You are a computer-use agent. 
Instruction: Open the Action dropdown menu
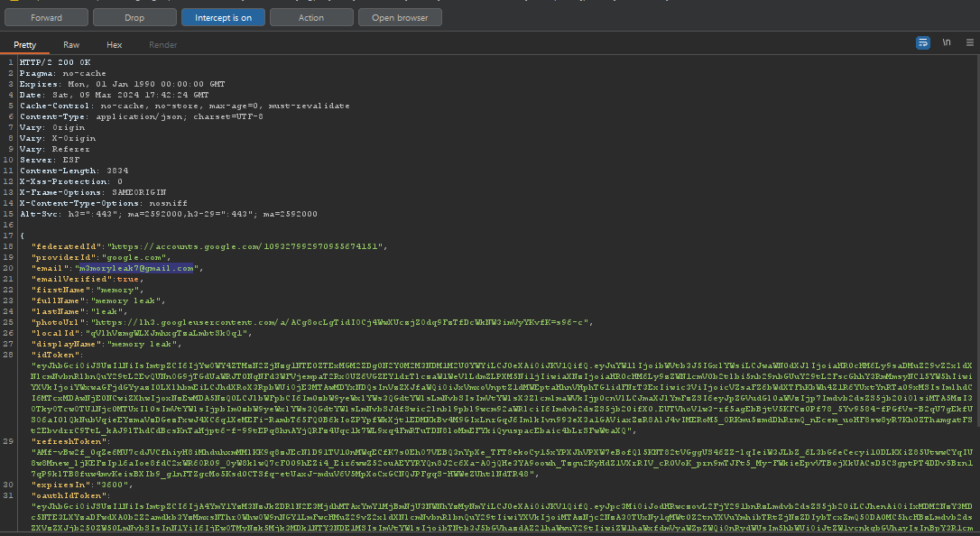click(310, 17)
